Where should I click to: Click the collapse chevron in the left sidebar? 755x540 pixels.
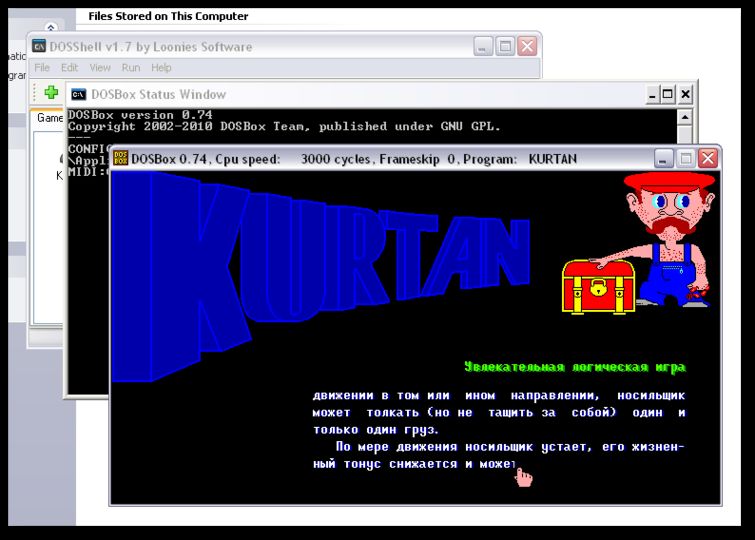tap(51, 27)
